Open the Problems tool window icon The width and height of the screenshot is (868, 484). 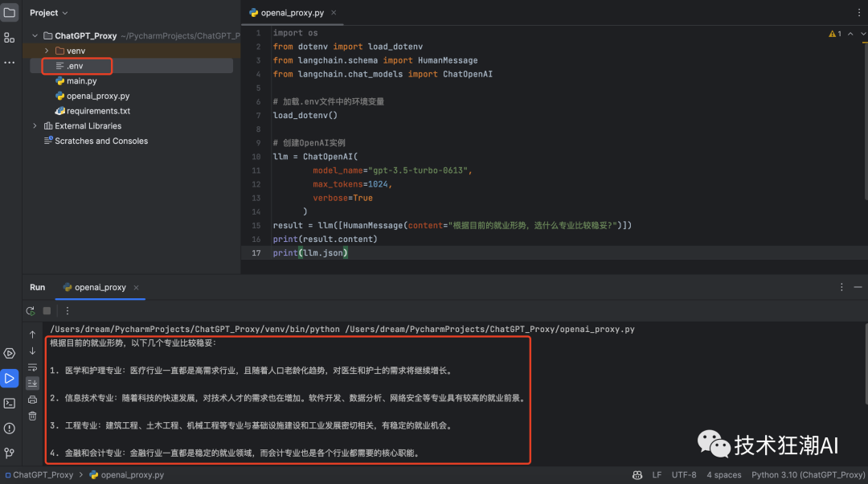[10, 428]
